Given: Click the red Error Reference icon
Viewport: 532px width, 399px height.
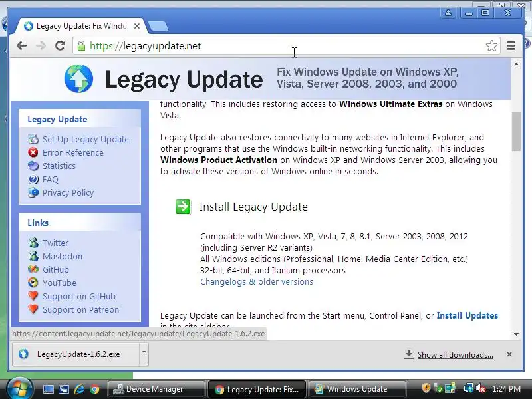Looking at the screenshot, I should [33, 152].
